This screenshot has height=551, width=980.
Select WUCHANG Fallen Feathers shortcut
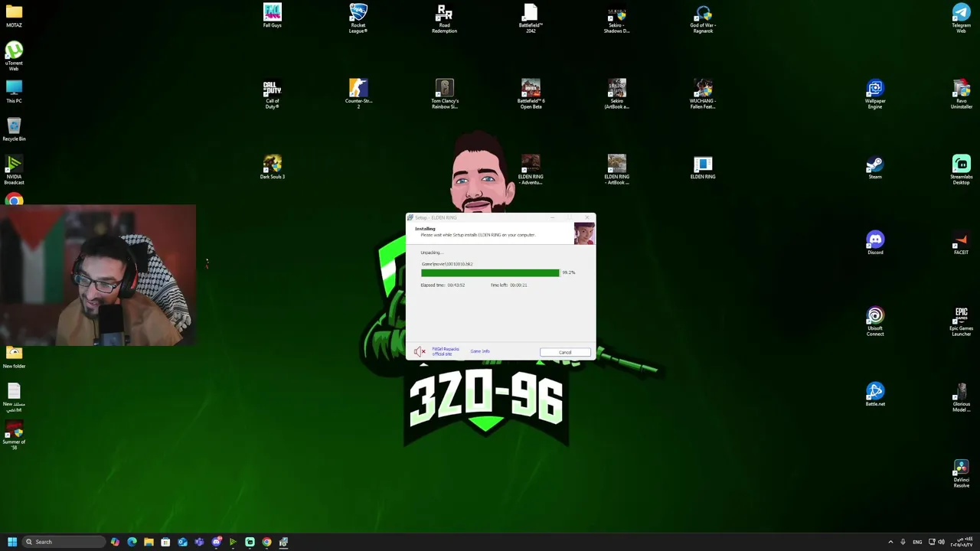[703, 94]
